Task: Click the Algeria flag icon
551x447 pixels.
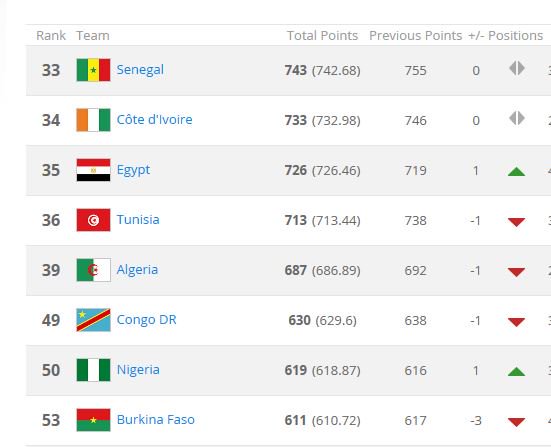Action: (x=93, y=270)
